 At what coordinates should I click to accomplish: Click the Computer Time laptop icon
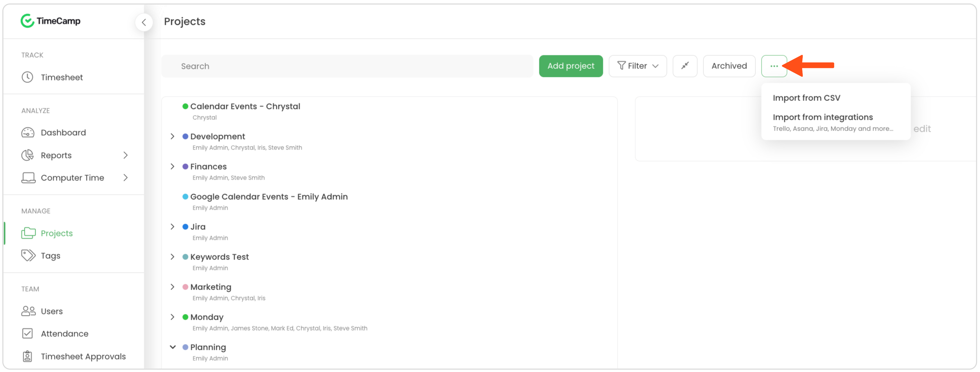click(28, 178)
